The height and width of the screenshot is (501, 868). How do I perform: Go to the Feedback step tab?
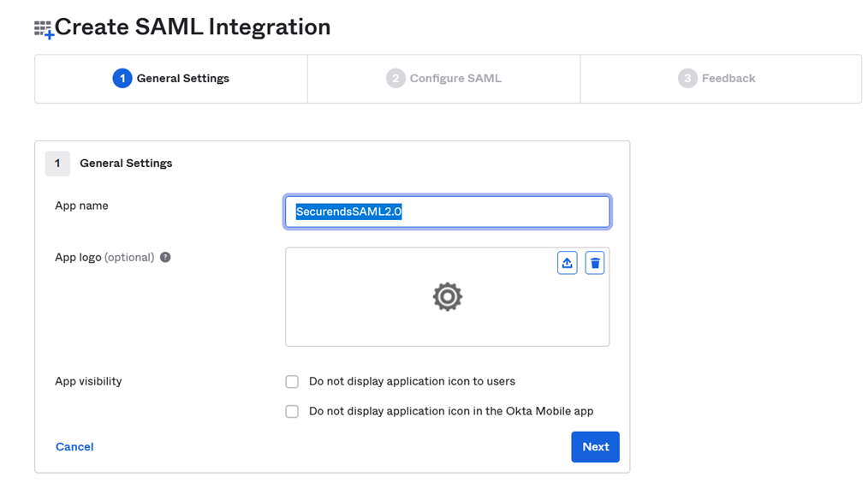tap(721, 79)
